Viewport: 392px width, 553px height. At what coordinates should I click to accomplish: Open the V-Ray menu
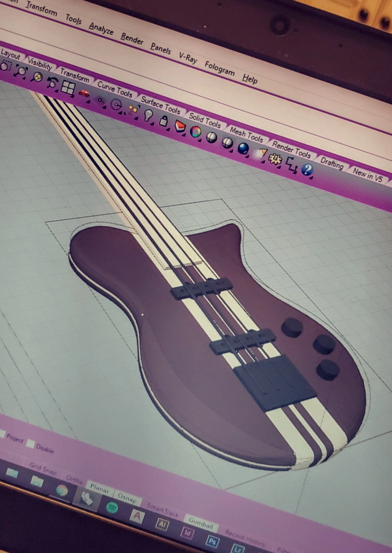pyautogui.click(x=188, y=57)
